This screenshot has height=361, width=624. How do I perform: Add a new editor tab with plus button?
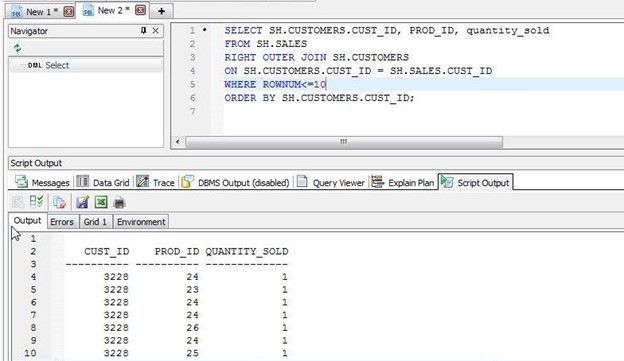point(161,11)
